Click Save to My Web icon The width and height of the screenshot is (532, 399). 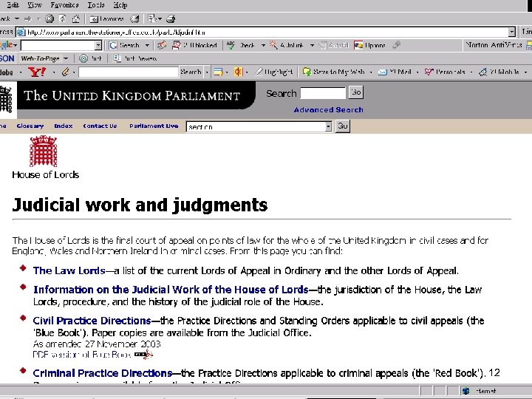pyautogui.click(x=307, y=72)
